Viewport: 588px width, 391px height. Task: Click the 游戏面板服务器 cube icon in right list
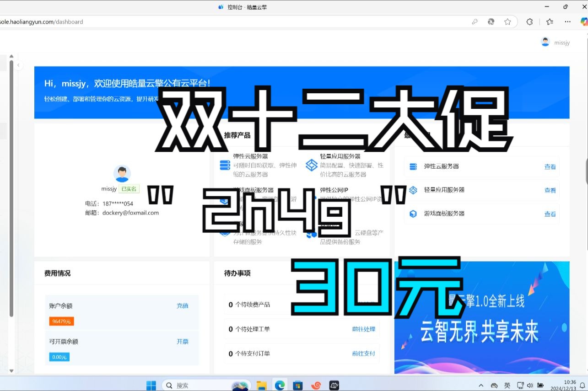coord(413,214)
